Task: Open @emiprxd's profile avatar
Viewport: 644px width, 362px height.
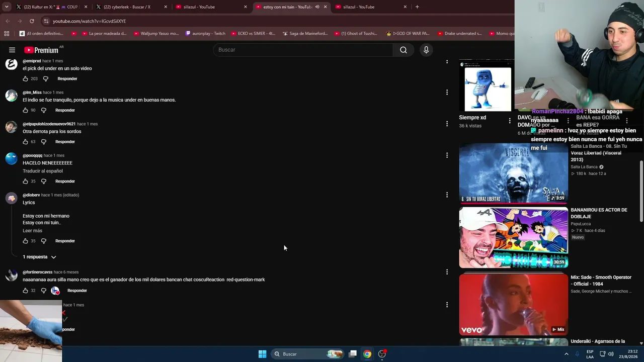Action: (11, 64)
